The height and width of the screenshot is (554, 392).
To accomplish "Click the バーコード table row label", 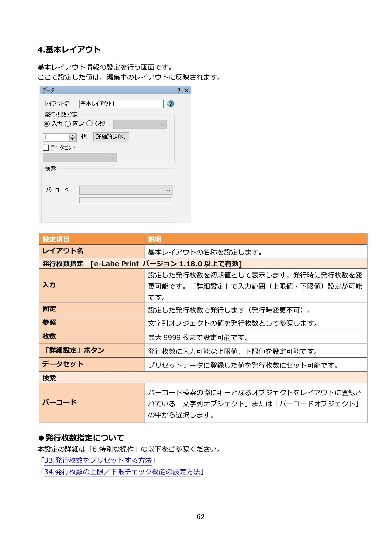I will coord(59,402).
